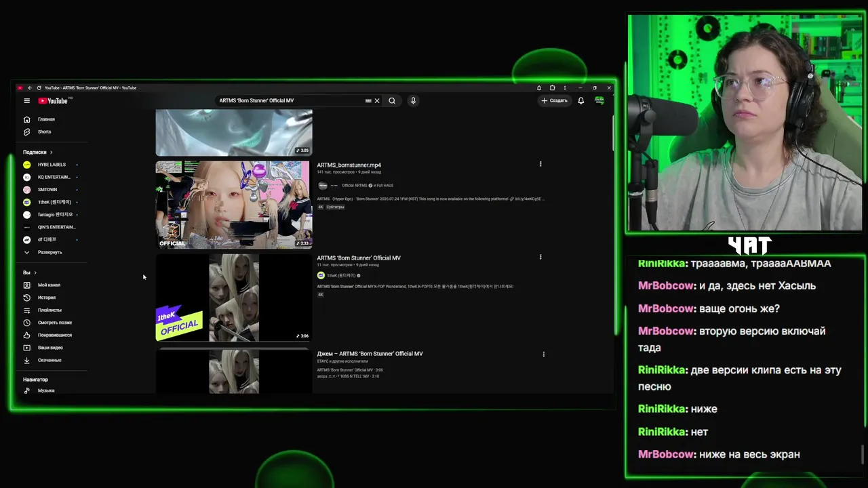Open the browser three-dot menu
This screenshot has width=868, height=488.
pyautogui.click(x=566, y=88)
